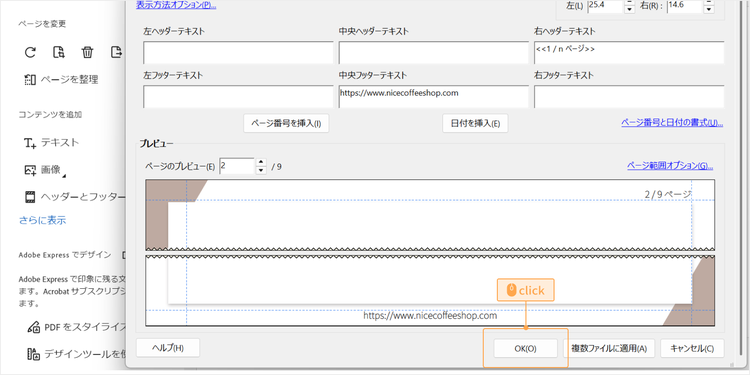Click the left margin value field
This screenshot has height=375, width=750.
605,7
